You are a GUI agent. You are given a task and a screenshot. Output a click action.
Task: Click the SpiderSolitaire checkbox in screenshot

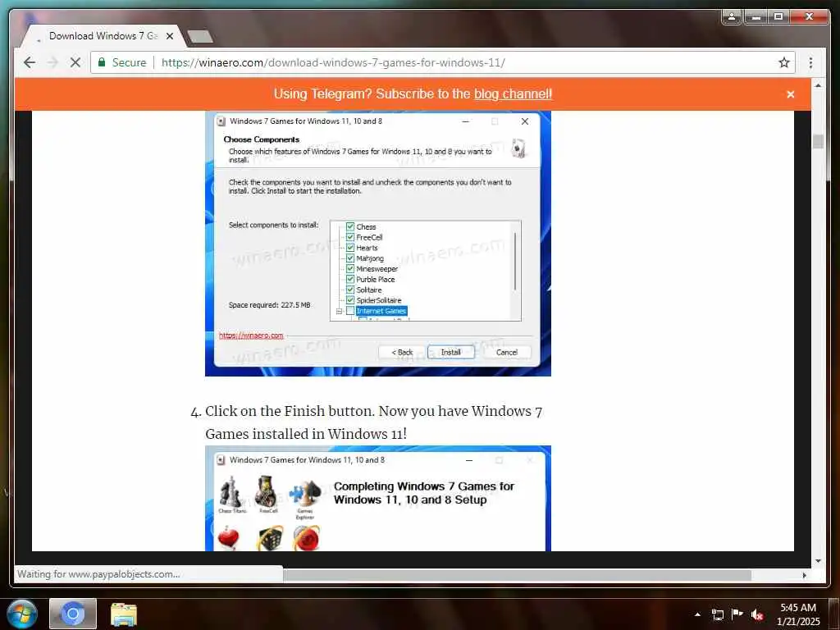(349, 300)
